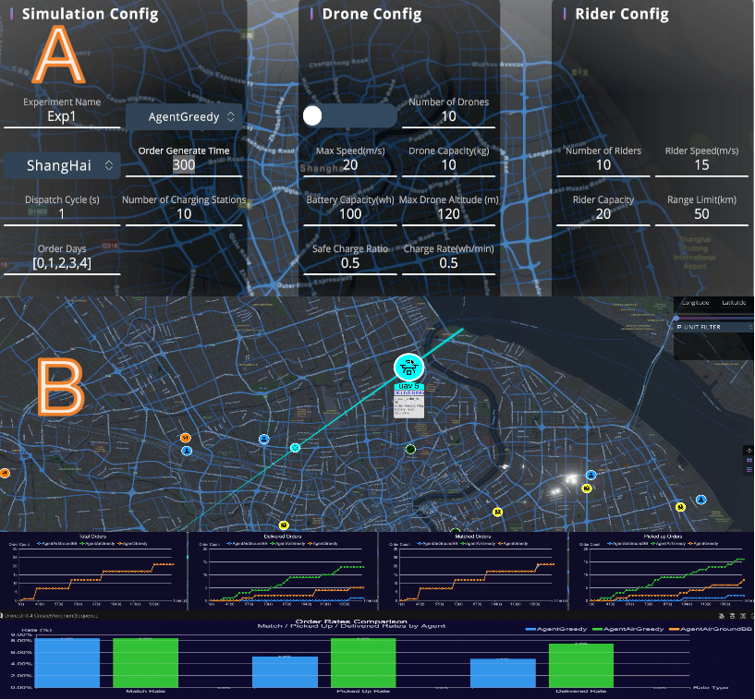Viewport: 755px width, 700px height.
Task: Click the Latitude field in map panel
Action: 734,303
